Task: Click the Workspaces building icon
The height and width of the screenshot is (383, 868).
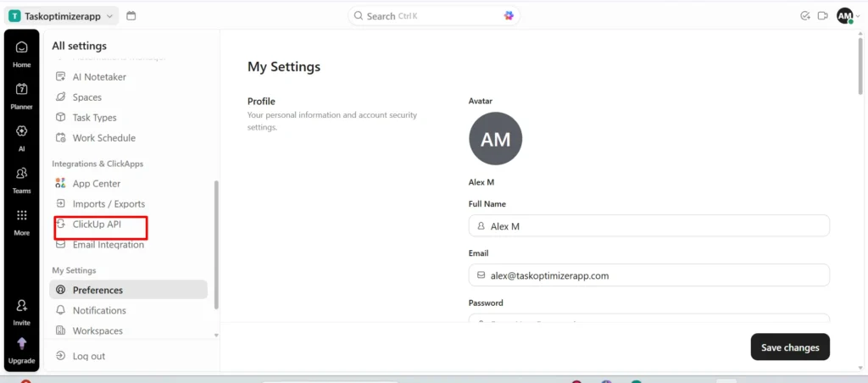Action: [x=61, y=330]
